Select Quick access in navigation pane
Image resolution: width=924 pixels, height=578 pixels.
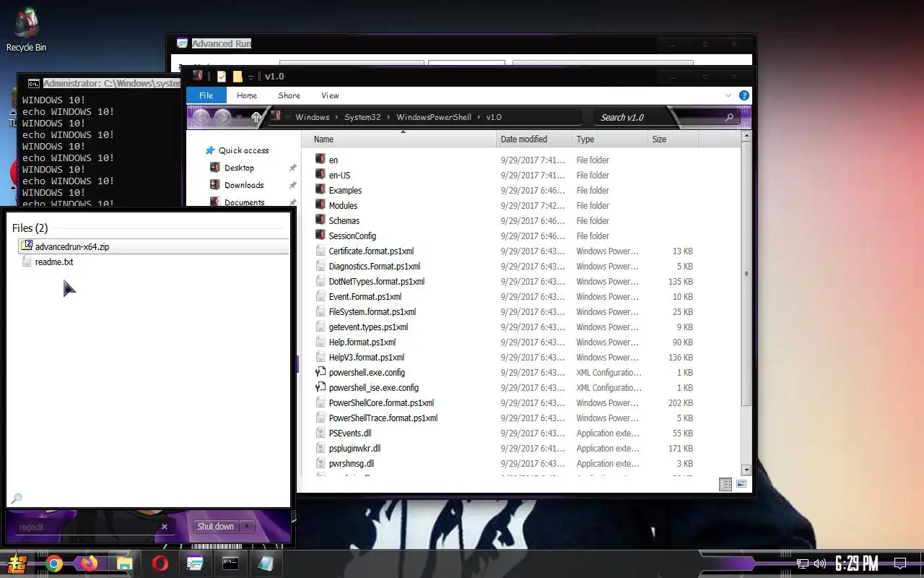click(243, 150)
